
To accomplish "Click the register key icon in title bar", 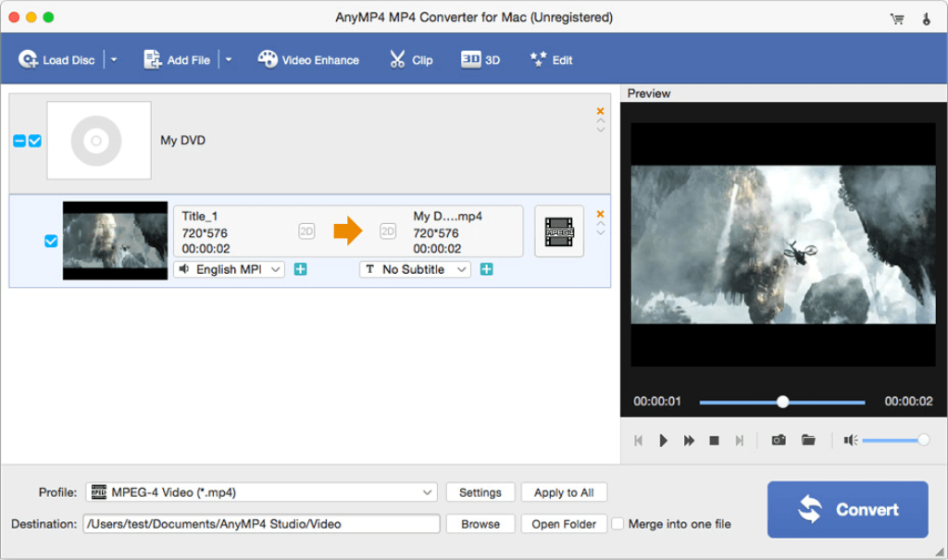I will [x=926, y=19].
